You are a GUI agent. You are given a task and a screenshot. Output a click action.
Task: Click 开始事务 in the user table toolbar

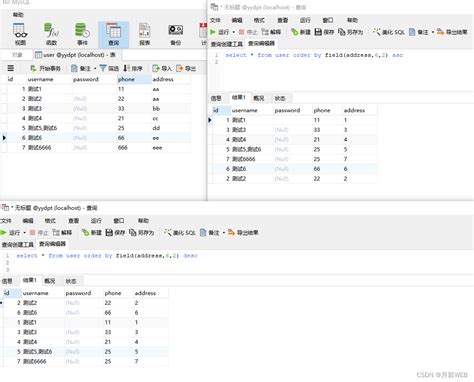46,68
